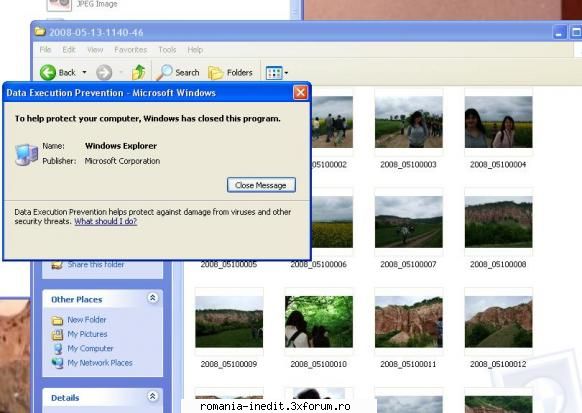Open My Pictures in Other Places
The height and width of the screenshot is (413, 582).
point(87,334)
